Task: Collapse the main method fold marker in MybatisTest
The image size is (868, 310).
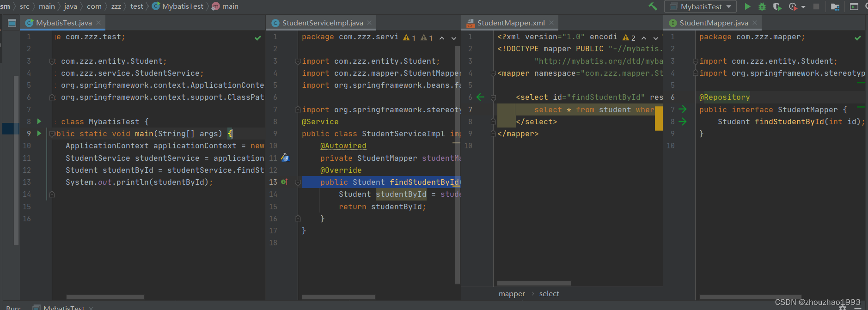Action: (x=52, y=134)
